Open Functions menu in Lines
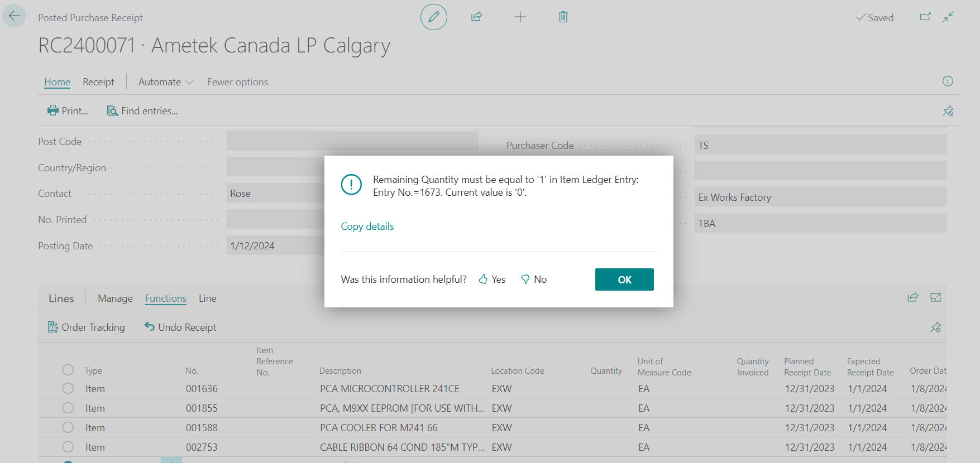Image resolution: width=980 pixels, height=463 pixels. click(x=166, y=298)
